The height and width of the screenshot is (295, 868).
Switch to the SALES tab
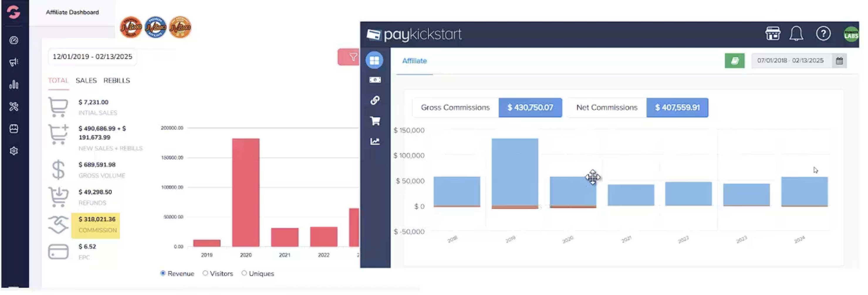pyautogui.click(x=86, y=80)
